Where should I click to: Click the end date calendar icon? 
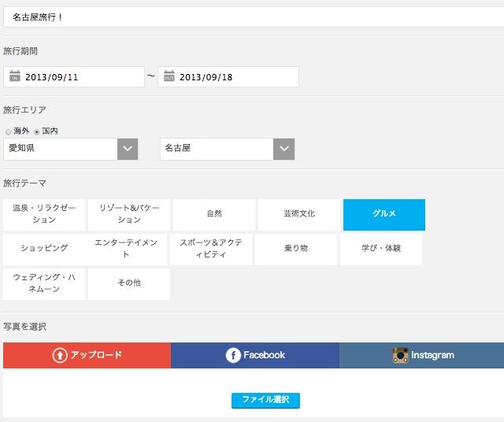tap(169, 77)
